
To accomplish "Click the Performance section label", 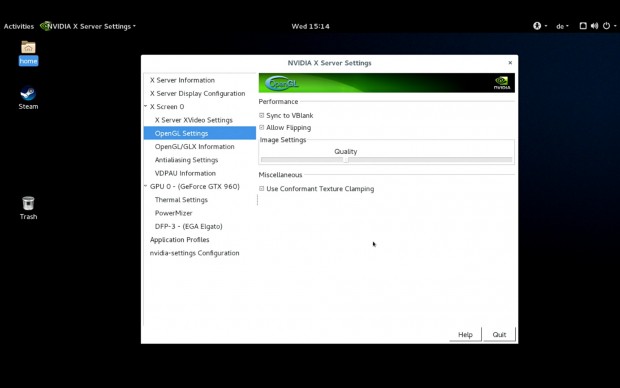I will 278,102.
